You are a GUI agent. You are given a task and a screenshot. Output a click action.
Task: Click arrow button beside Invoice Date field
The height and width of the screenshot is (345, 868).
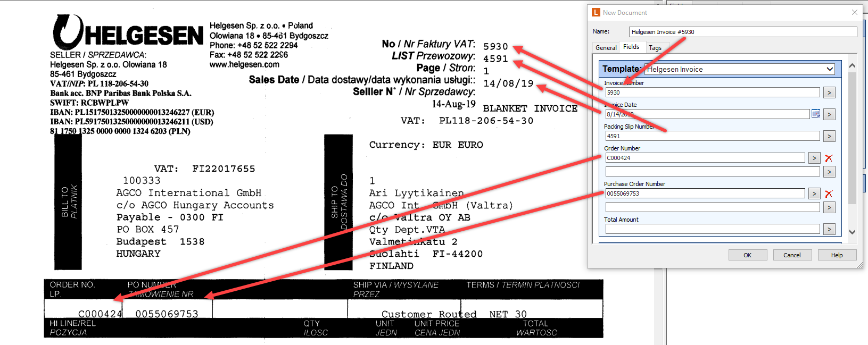829,114
